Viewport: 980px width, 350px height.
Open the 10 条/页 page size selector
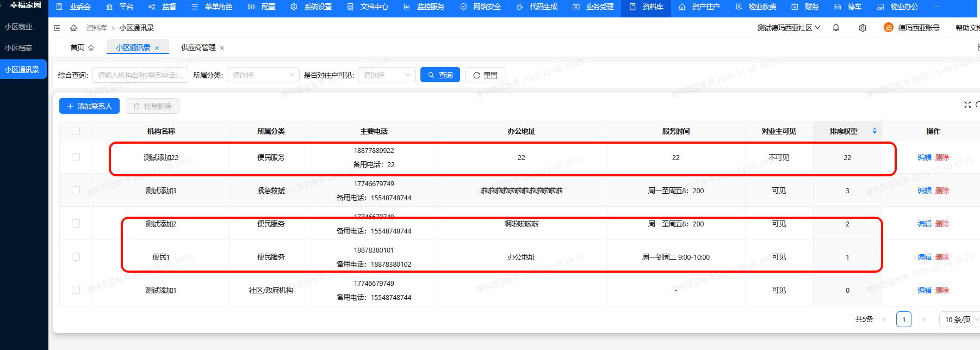[959, 320]
